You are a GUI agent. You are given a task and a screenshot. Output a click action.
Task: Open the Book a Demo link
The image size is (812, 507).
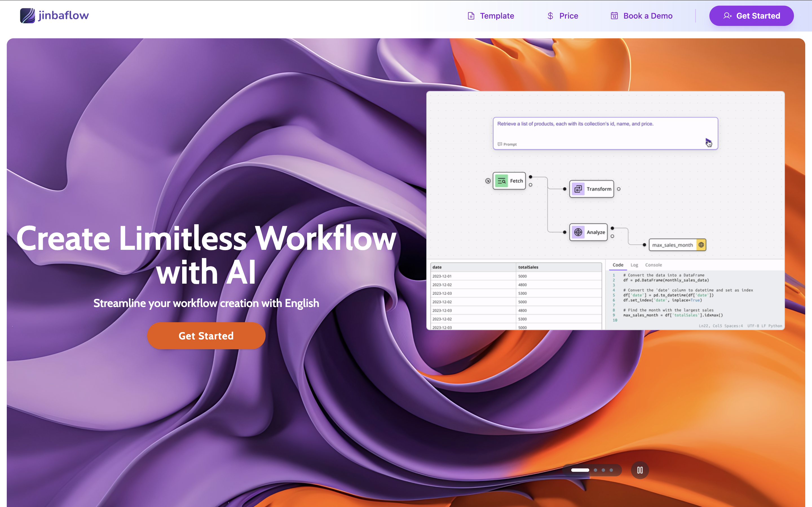pos(648,16)
